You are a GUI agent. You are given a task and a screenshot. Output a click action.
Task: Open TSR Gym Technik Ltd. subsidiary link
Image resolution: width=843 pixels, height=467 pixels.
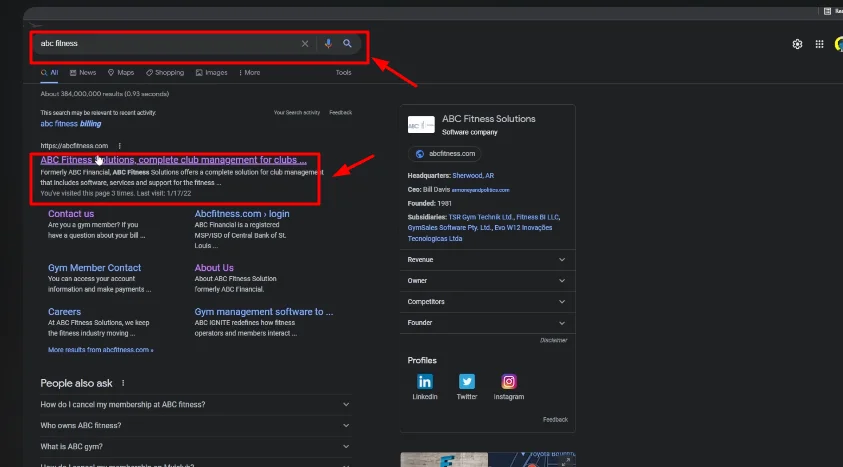click(x=481, y=217)
